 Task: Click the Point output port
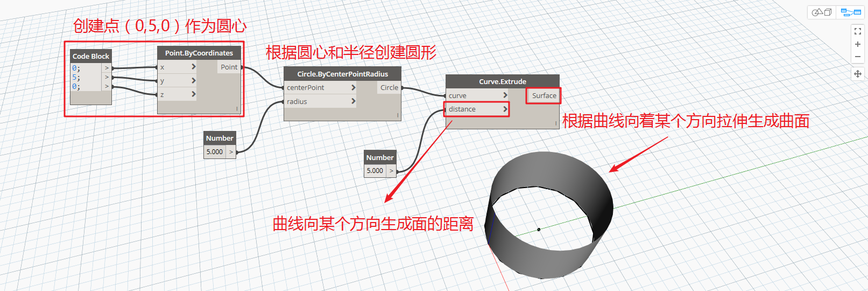229,67
